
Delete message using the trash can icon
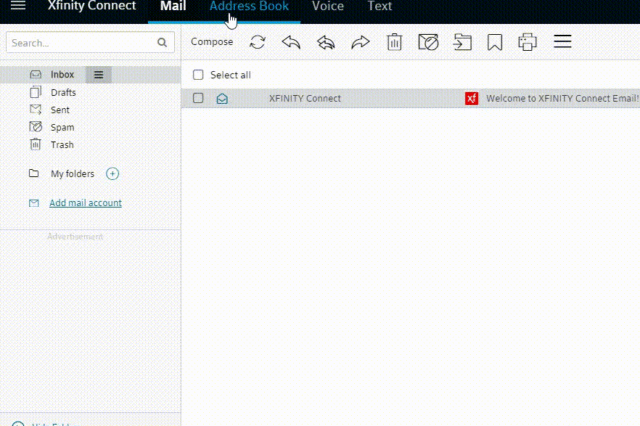[x=395, y=42]
